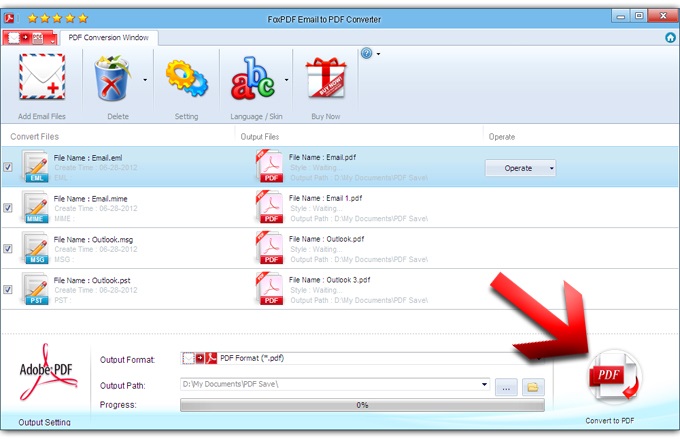Screen dimensions: 680x439
Task: Expand the help icon dropdown arrow
Action: pos(379,54)
